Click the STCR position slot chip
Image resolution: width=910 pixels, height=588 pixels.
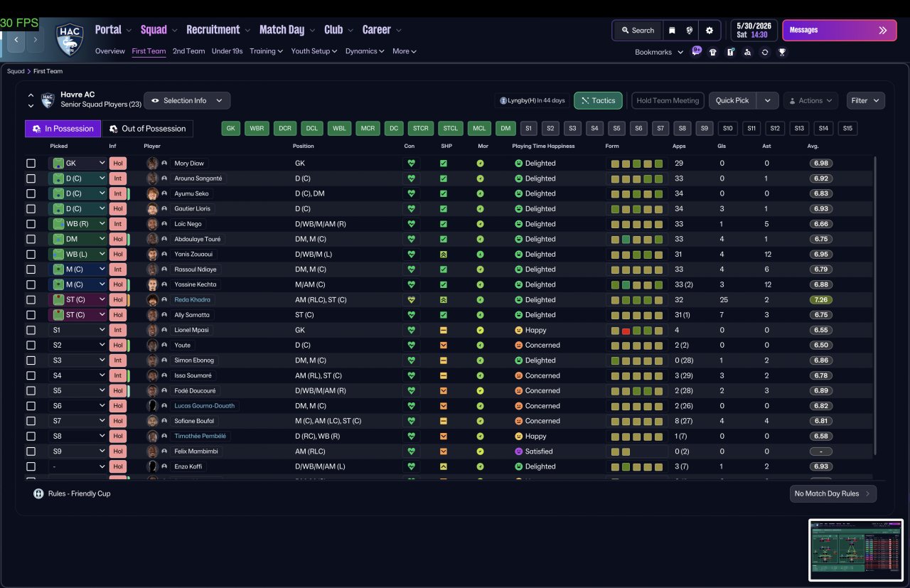coord(420,129)
